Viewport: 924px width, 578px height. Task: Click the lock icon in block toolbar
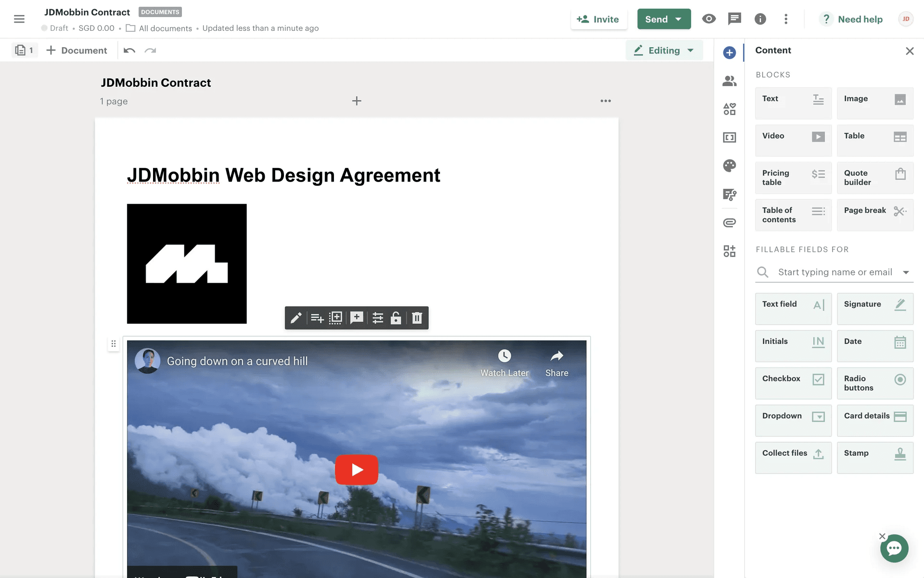[396, 318]
